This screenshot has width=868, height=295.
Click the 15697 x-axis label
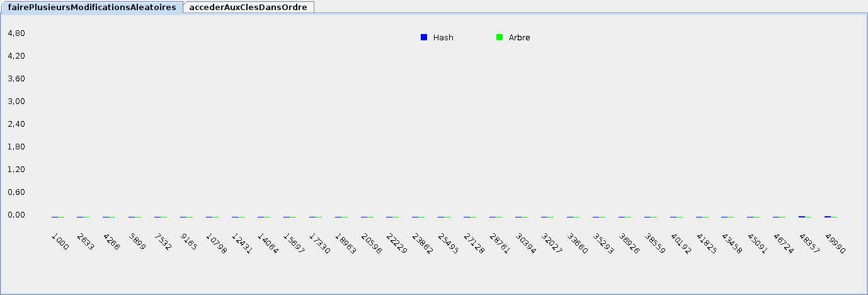[x=294, y=243]
